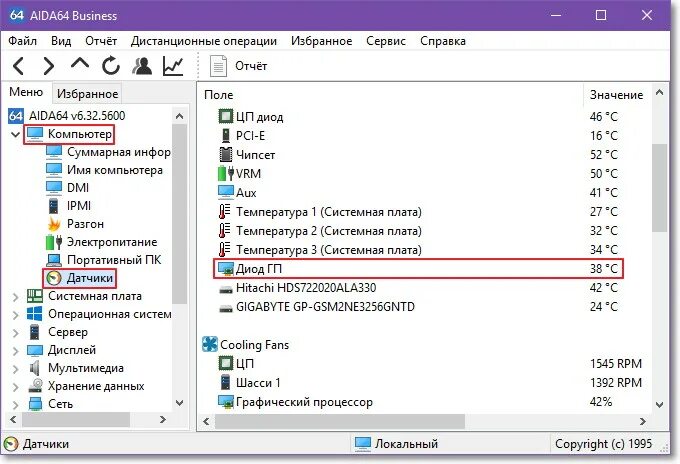Open the graph chart toolbar icon

pos(173,66)
